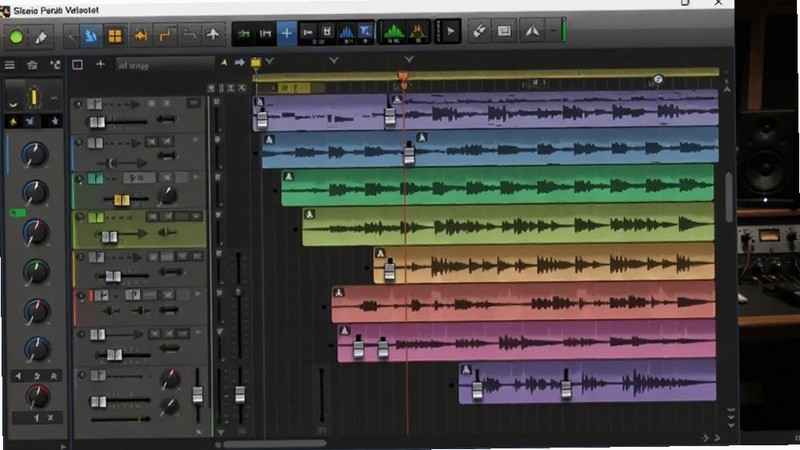This screenshot has height=450, width=800.
Task: Click the eraser-shaped icon in toolbar
Action: click(479, 31)
